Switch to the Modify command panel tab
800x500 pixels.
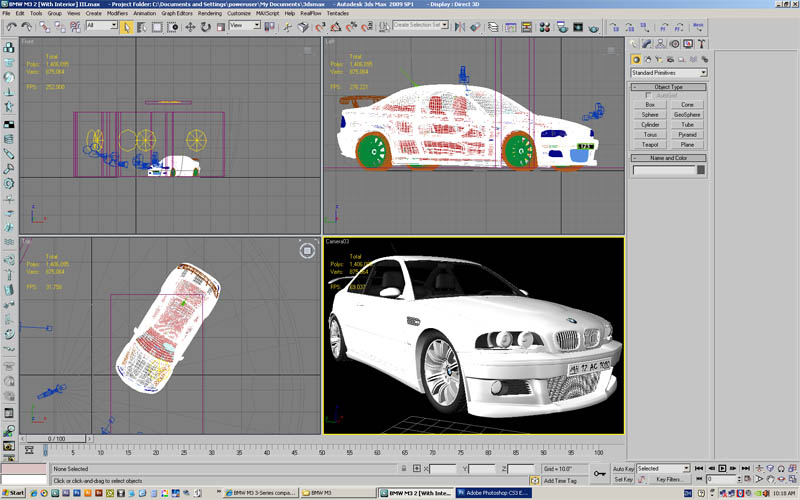[x=647, y=44]
